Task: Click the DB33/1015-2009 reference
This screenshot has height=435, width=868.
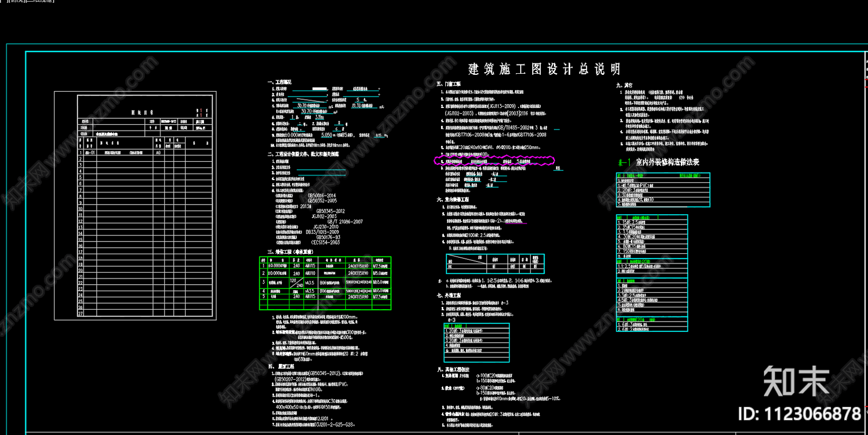Action: 322,232
